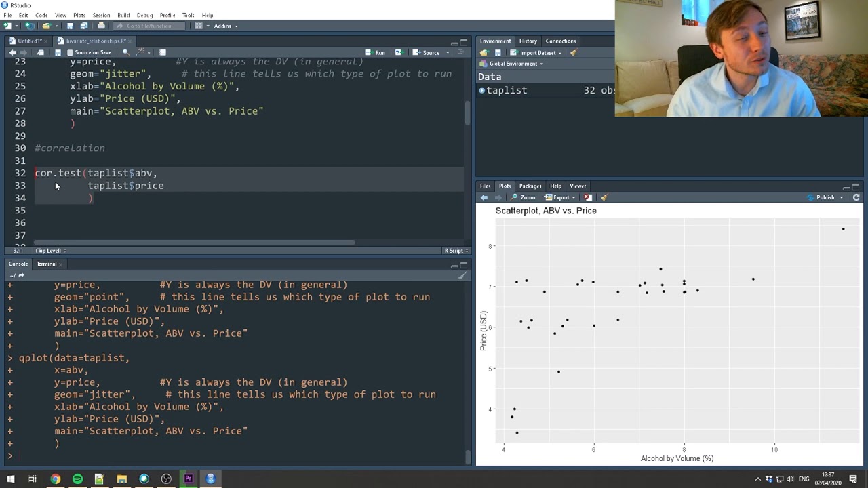Open the Session menu
This screenshot has width=868, height=488.
pos(101,15)
